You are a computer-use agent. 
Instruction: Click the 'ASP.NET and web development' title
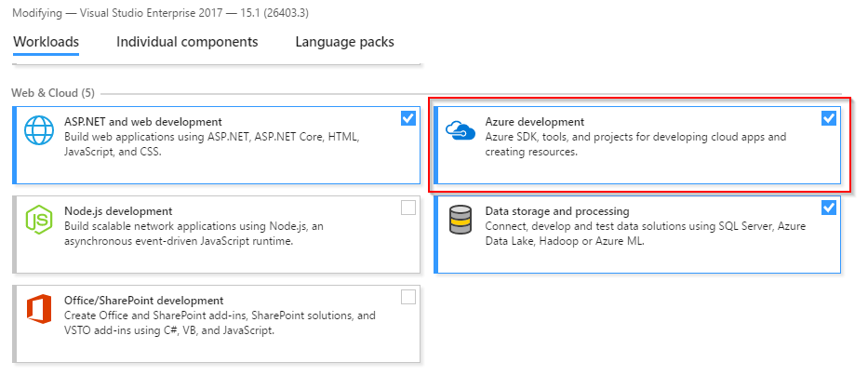point(143,122)
